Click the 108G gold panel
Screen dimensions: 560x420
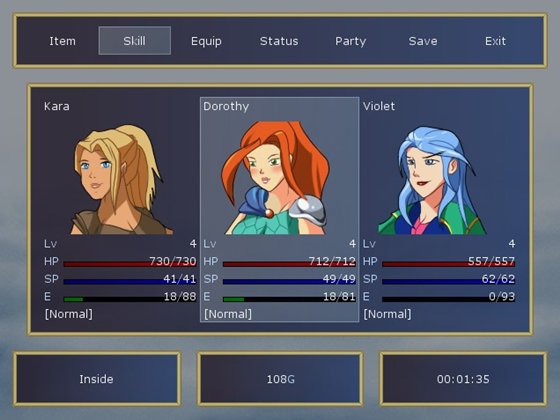[280, 379]
